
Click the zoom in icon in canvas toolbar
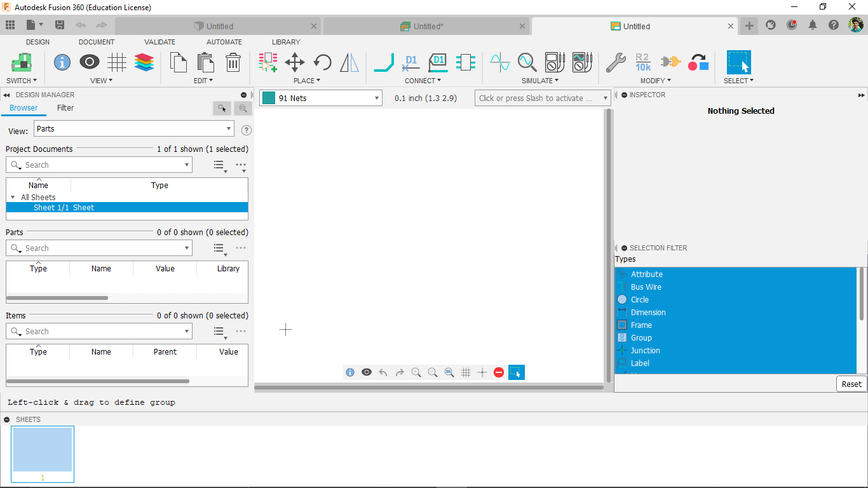click(x=416, y=372)
